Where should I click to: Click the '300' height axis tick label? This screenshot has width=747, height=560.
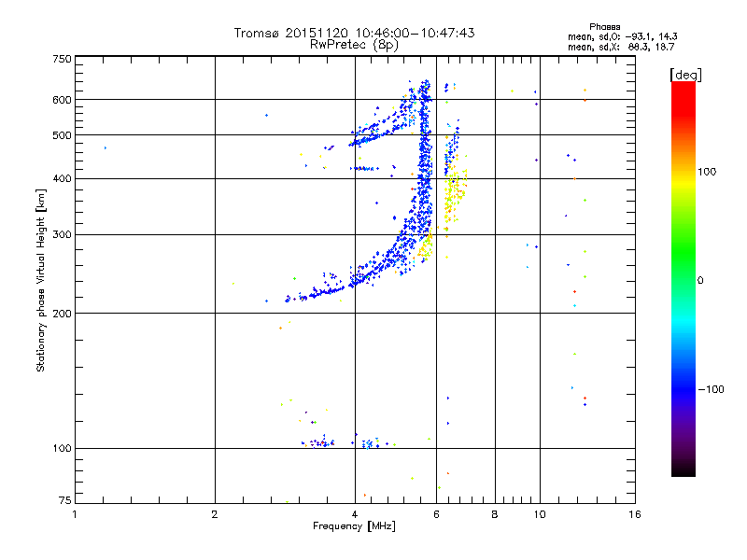(x=62, y=235)
